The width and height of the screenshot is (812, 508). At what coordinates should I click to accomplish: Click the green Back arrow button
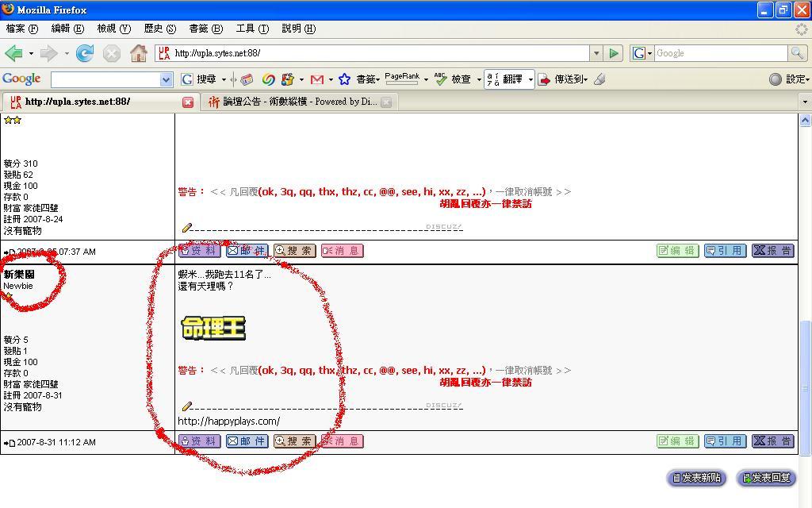(x=13, y=53)
